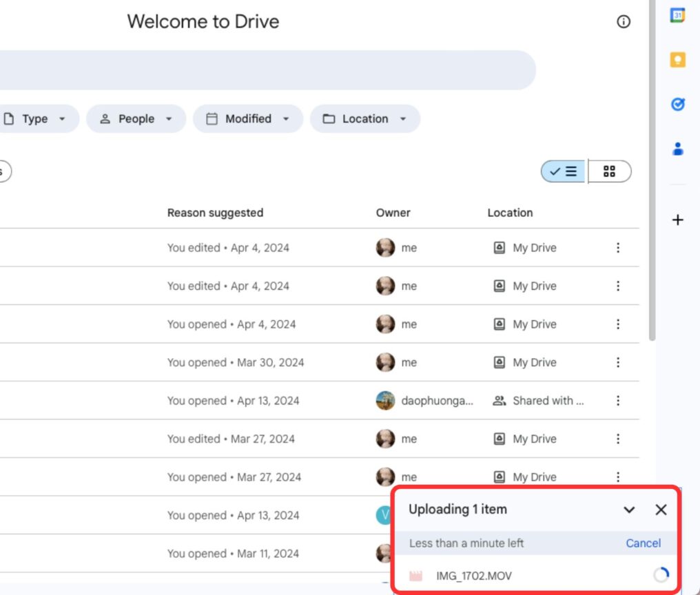Click the IMG_1702.MOV upload progress spinner

(660, 575)
